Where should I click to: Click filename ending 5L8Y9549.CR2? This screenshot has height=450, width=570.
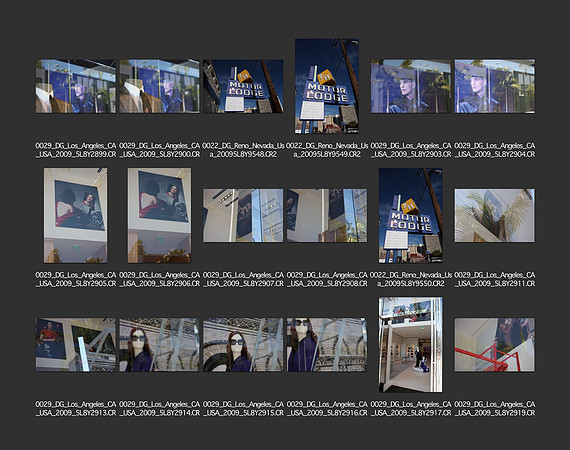(x=327, y=150)
